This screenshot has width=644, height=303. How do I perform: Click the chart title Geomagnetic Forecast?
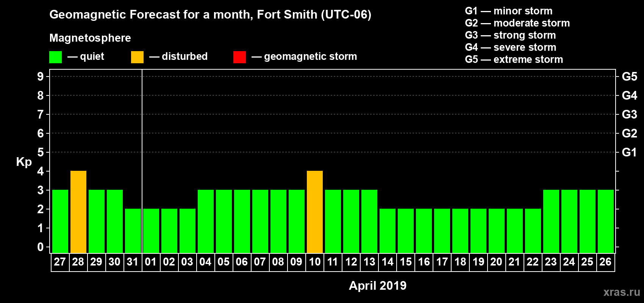[x=210, y=15]
